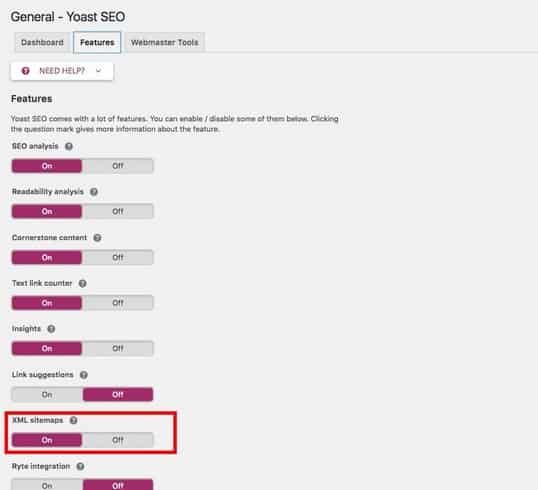This screenshot has height=490, width=538.
Task: Open the Webmaster Tools tab
Action: [165, 43]
